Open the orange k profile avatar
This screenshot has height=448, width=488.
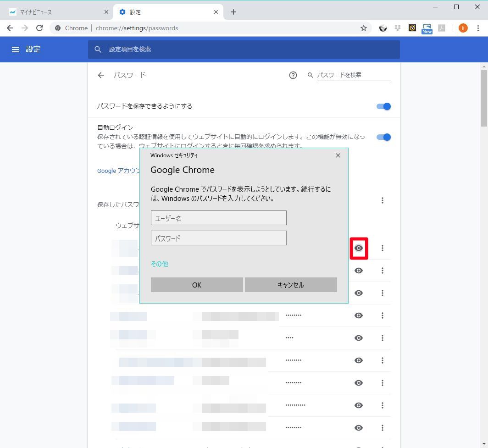(x=463, y=28)
